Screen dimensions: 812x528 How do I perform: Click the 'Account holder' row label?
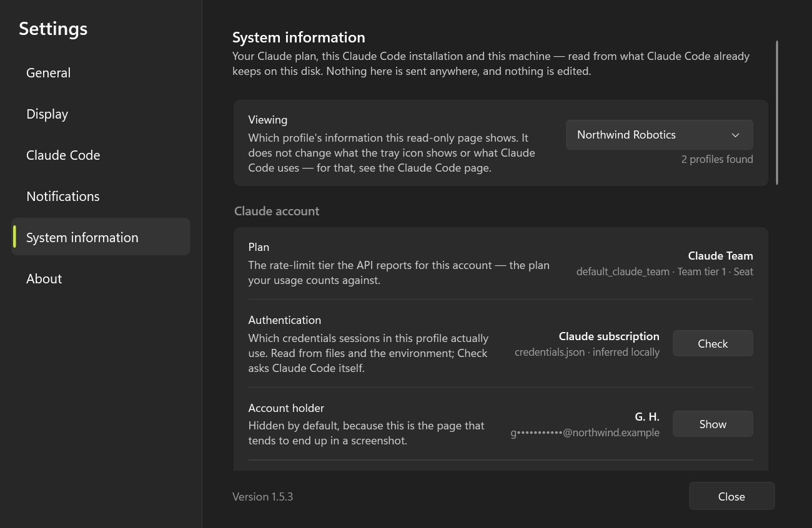click(x=287, y=408)
